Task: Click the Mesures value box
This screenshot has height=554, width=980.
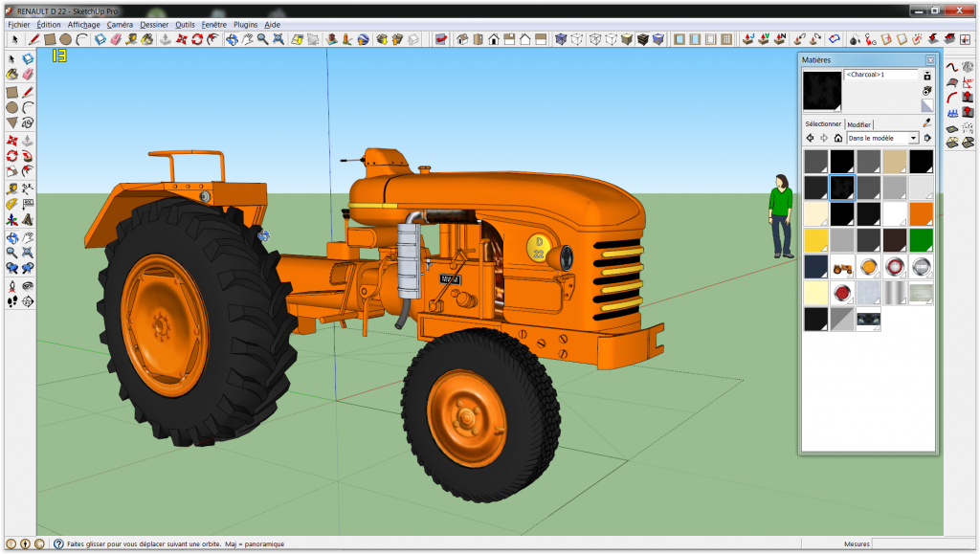Action: [x=923, y=544]
